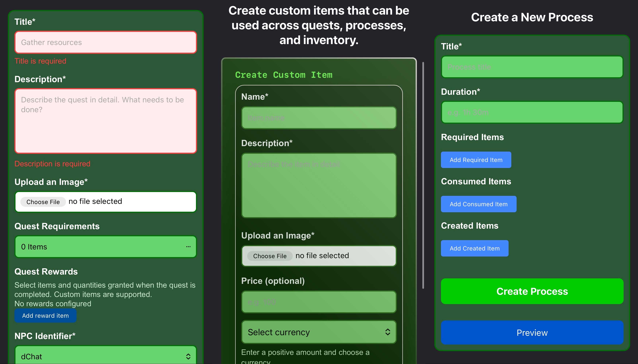Click Add Consumed Item
Viewport: 638px width, 364px height.
pyautogui.click(x=478, y=204)
